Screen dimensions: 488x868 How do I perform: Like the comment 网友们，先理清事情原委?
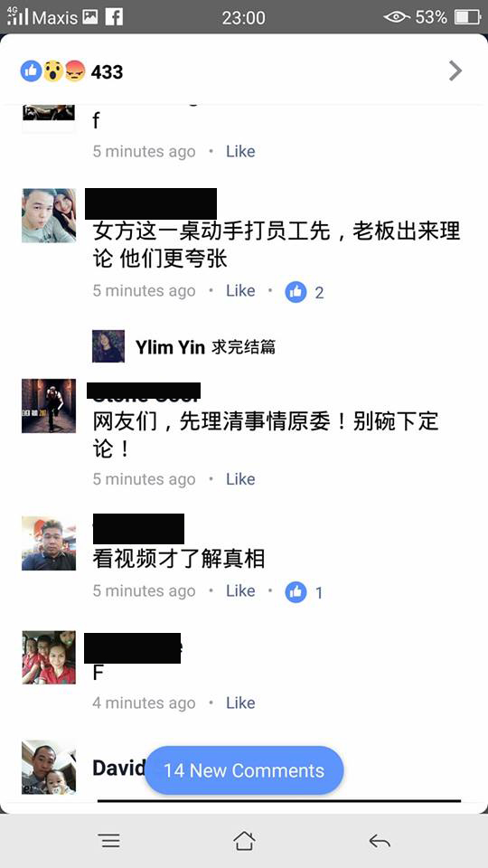pyautogui.click(x=240, y=479)
